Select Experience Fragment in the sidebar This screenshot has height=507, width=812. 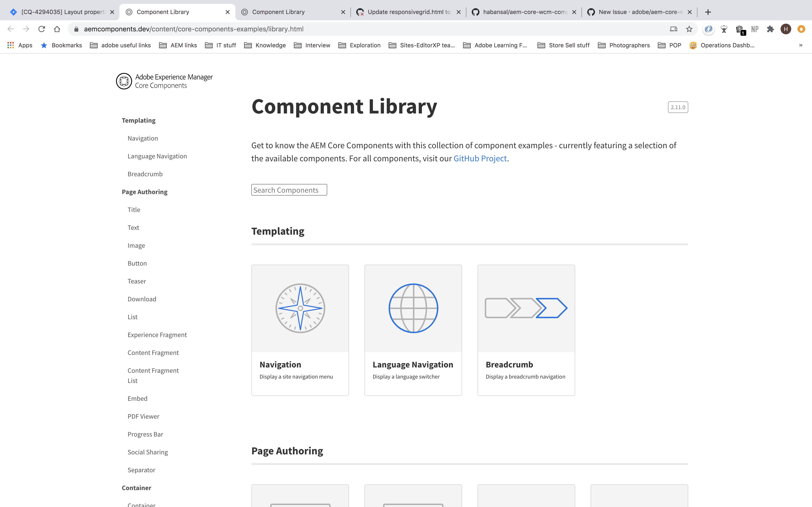pyautogui.click(x=157, y=335)
